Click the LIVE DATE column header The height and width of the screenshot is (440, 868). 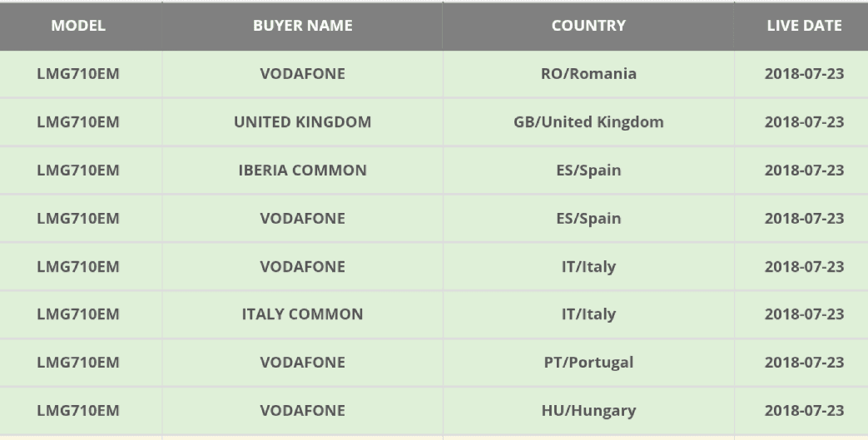(x=805, y=26)
